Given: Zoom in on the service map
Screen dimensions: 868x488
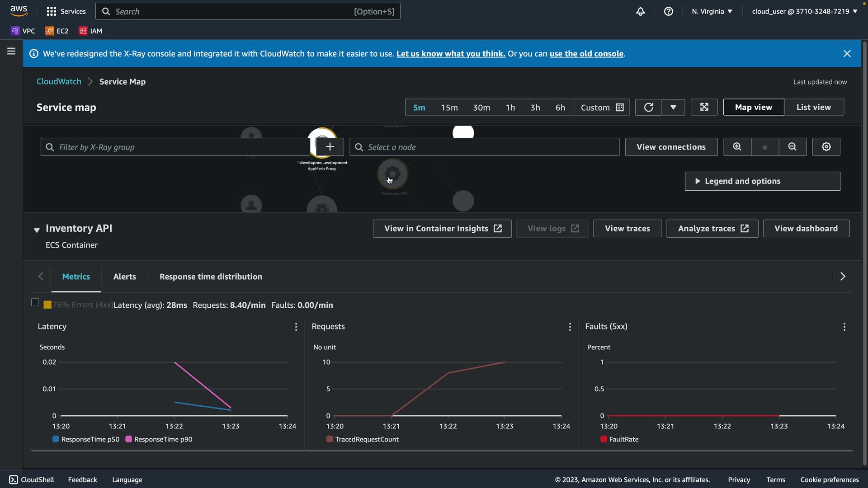Looking at the screenshot, I should pyautogui.click(x=737, y=147).
